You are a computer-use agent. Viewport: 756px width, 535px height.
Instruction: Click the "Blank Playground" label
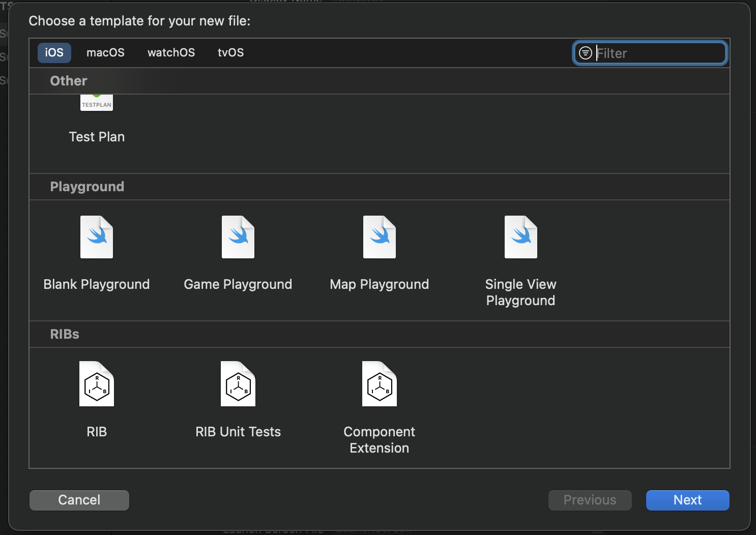97,284
